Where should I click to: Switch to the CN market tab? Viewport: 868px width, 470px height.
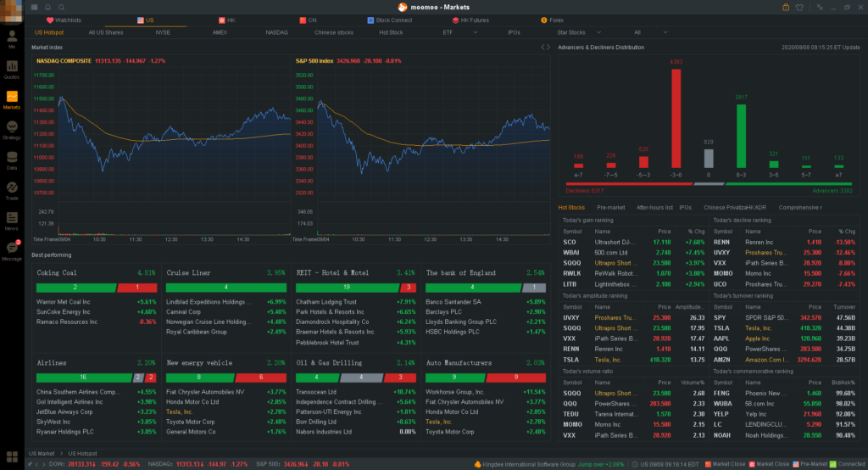(308, 20)
